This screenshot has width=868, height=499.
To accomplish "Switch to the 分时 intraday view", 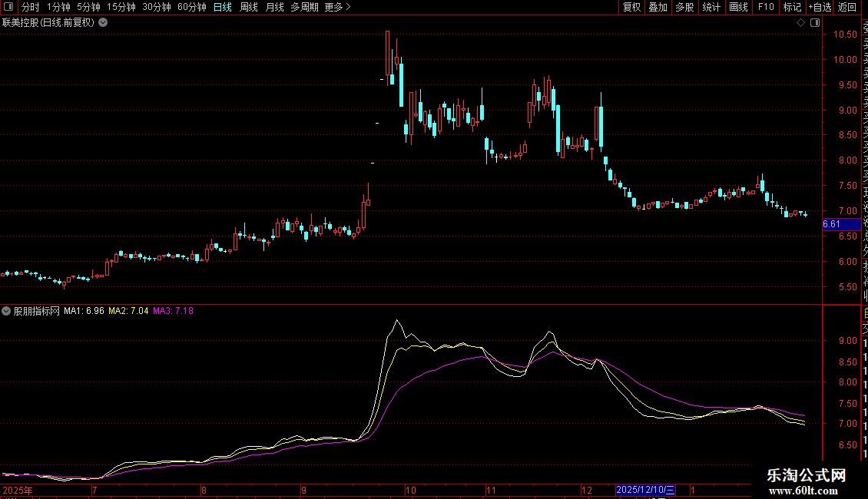I will coord(30,7).
